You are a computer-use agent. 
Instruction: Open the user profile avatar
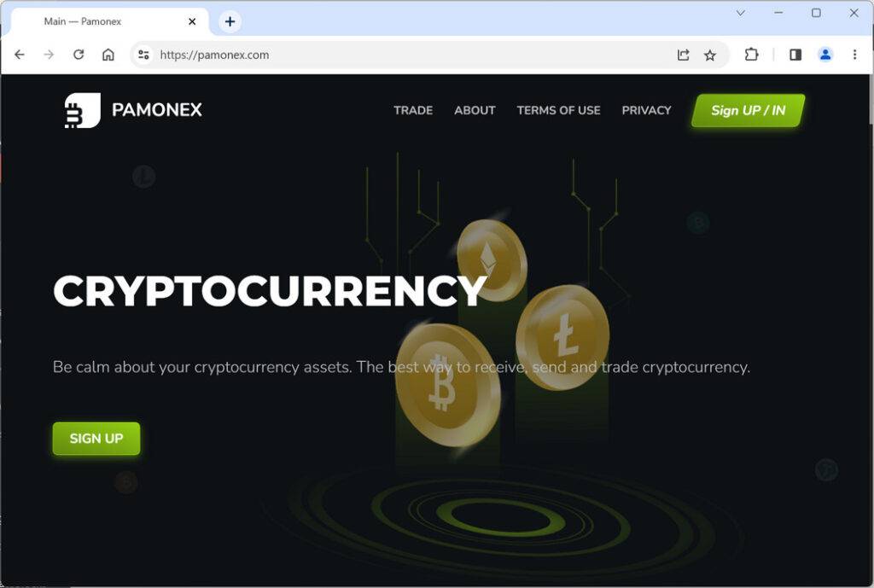click(825, 55)
